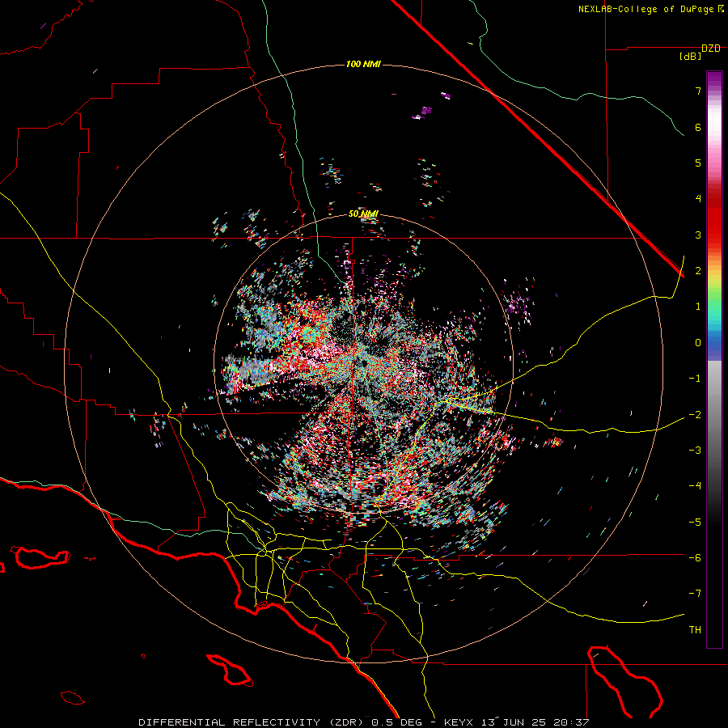Select the -3 dB scale label
This screenshot has height=728, width=728.
click(695, 450)
